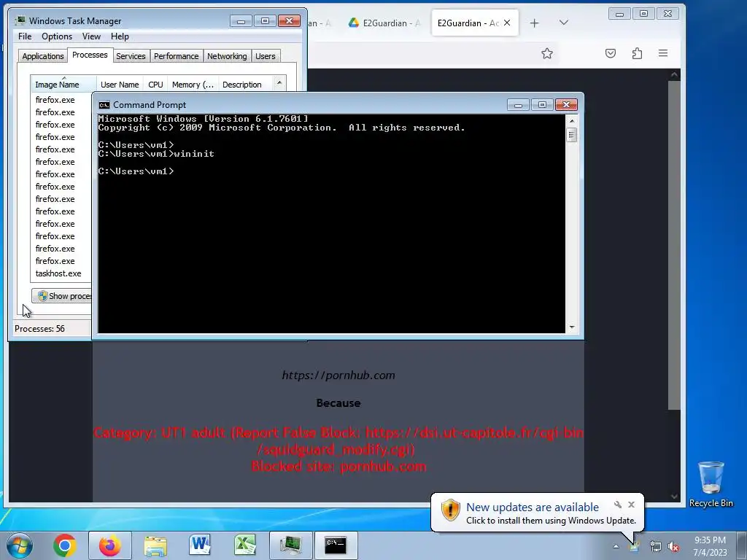Switch to Services tab
Viewport: 747px width, 560px height.
click(x=131, y=56)
